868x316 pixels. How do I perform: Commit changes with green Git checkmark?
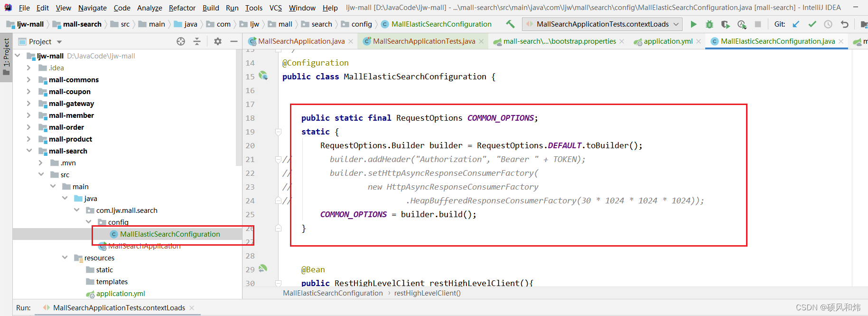click(x=812, y=24)
